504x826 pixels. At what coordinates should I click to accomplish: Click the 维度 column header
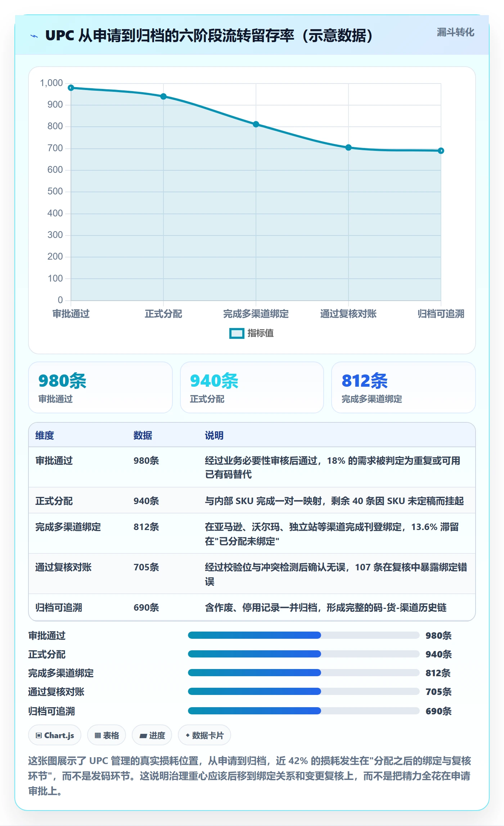(45, 435)
